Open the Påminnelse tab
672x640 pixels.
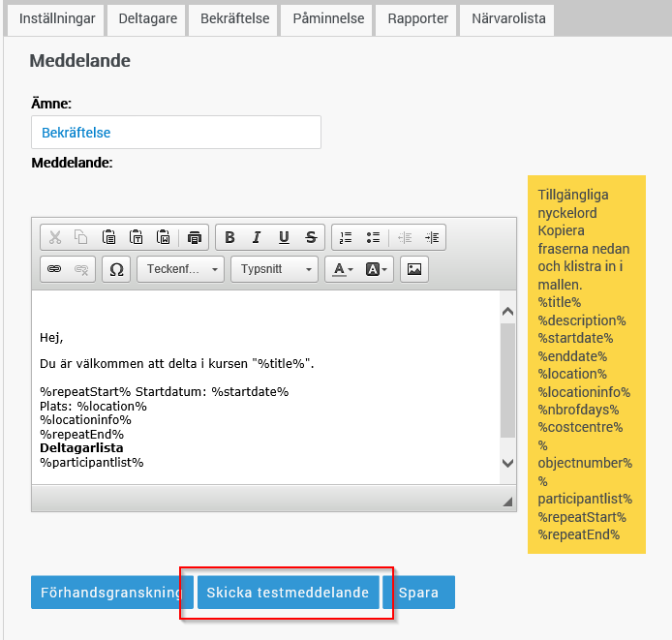(x=328, y=19)
